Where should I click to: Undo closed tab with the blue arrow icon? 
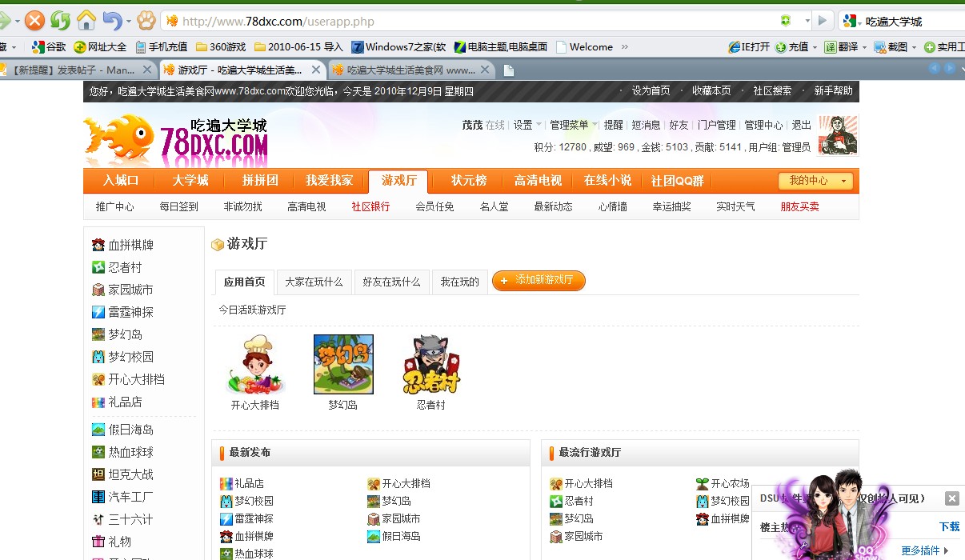[x=112, y=21]
